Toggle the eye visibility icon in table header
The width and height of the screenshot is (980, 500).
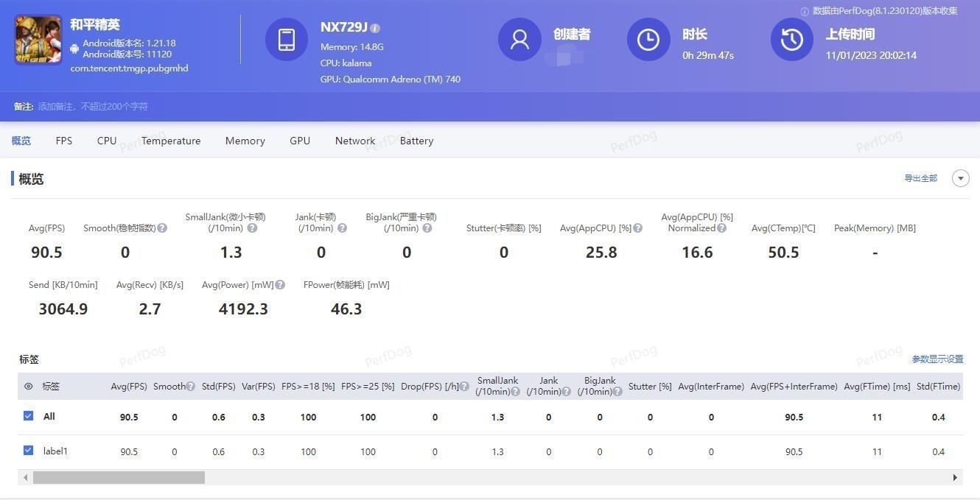click(28, 387)
